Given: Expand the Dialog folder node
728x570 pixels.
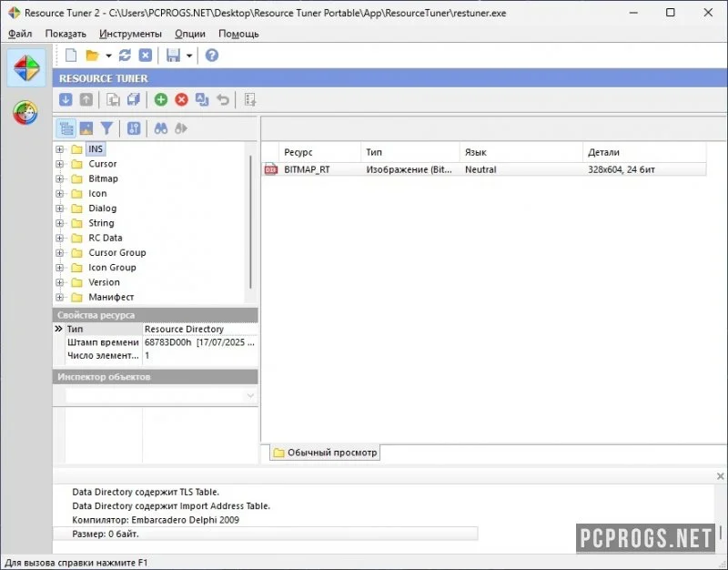Looking at the screenshot, I should tap(59, 209).
